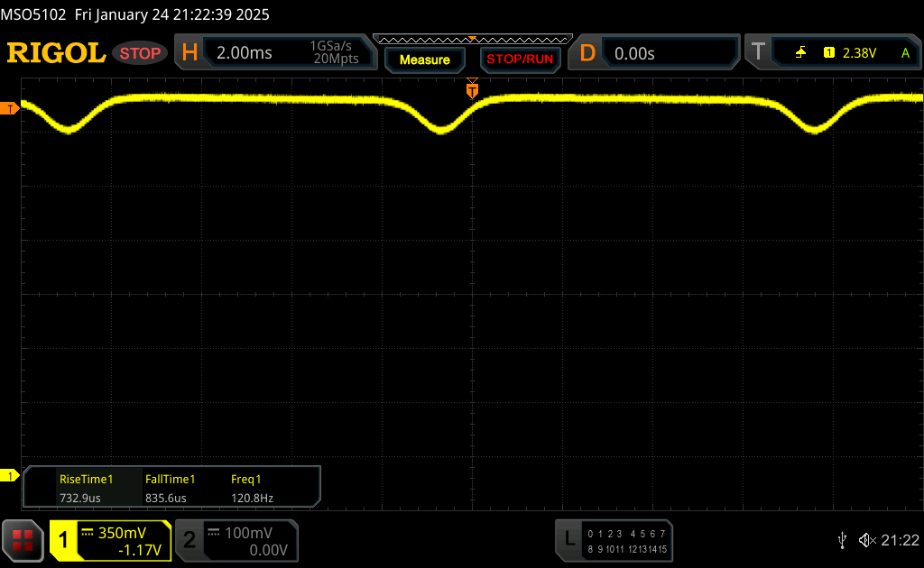This screenshot has height=568, width=924.
Task: Open the trigger level 2.38V setting
Action: click(859, 53)
